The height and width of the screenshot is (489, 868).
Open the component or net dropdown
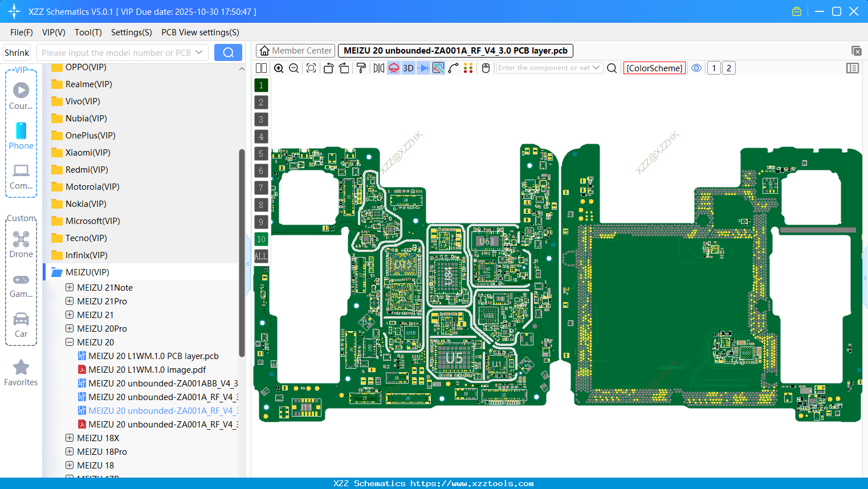pos(596,68)
